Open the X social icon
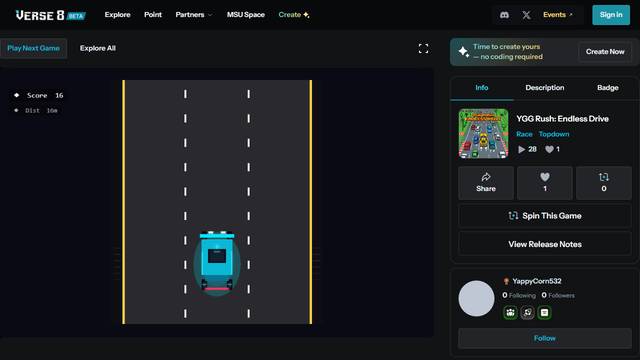 pyautogui.click(x=527, y=15)
